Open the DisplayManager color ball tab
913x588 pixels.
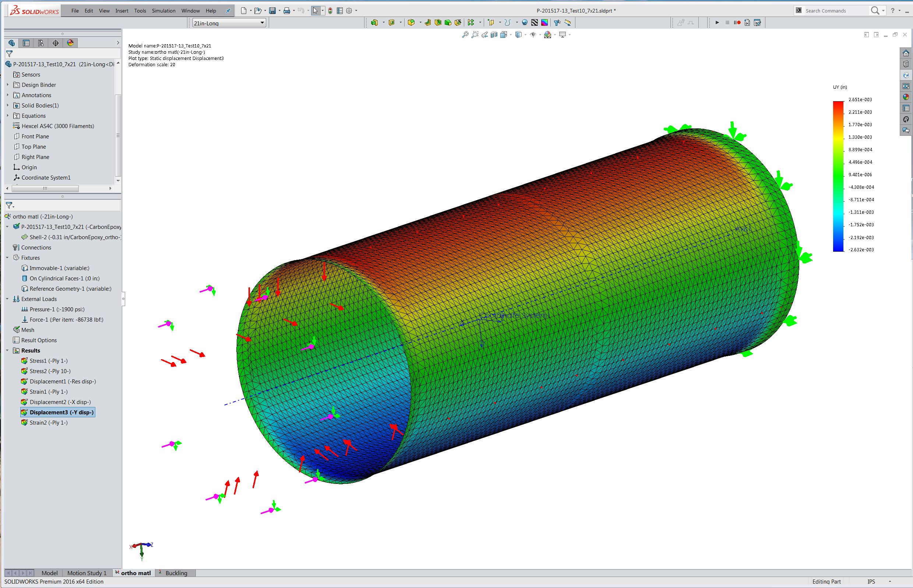pos(70,43)
